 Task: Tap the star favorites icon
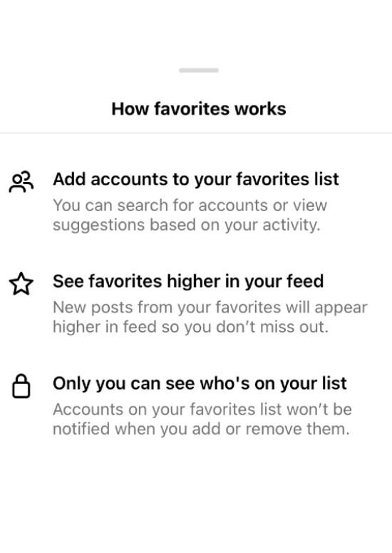tap(21, 283)
